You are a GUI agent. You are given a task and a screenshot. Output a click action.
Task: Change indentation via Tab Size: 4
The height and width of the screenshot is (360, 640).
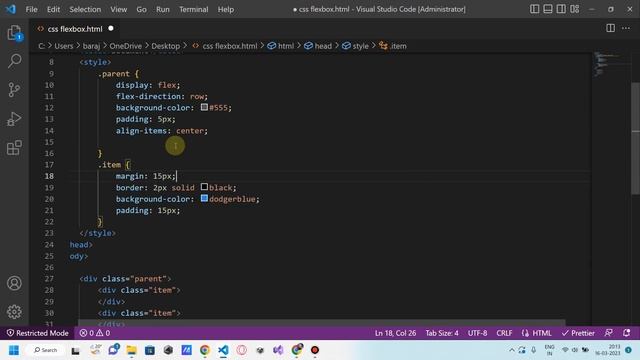(442, 333)
